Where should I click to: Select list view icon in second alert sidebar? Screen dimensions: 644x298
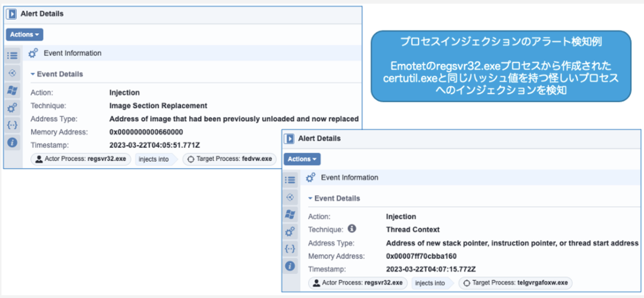[x=290, y=180]
